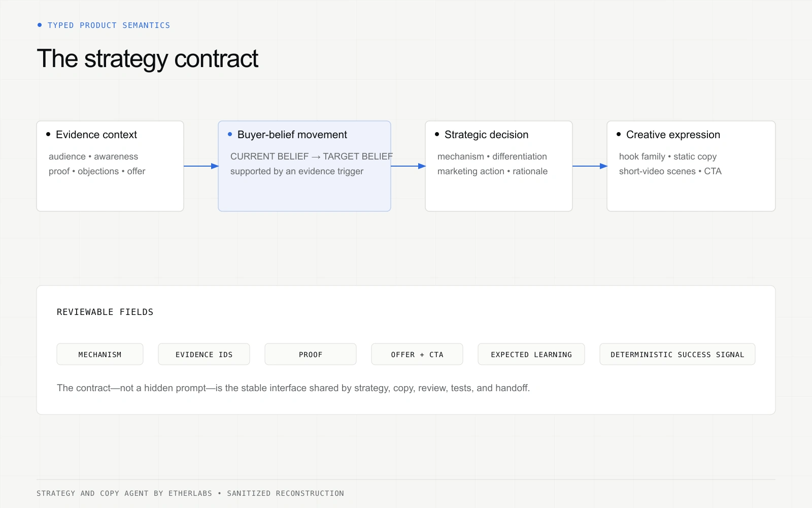Click arrow from Evidence context to Buyer-belief
The width and height of the screenshot is (812, 508).
click(201, 166)
